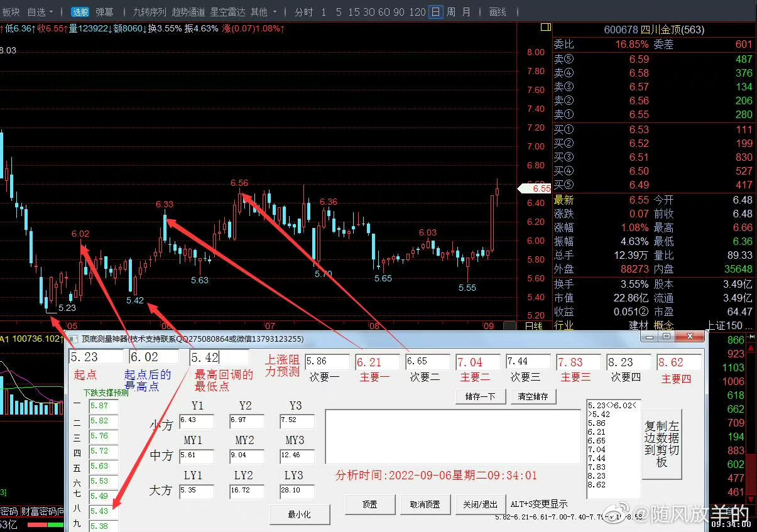The height and width of the screenshot is (532, 757).
Task: Switch to the 30-minute chart period
Action: click(369, 12)
